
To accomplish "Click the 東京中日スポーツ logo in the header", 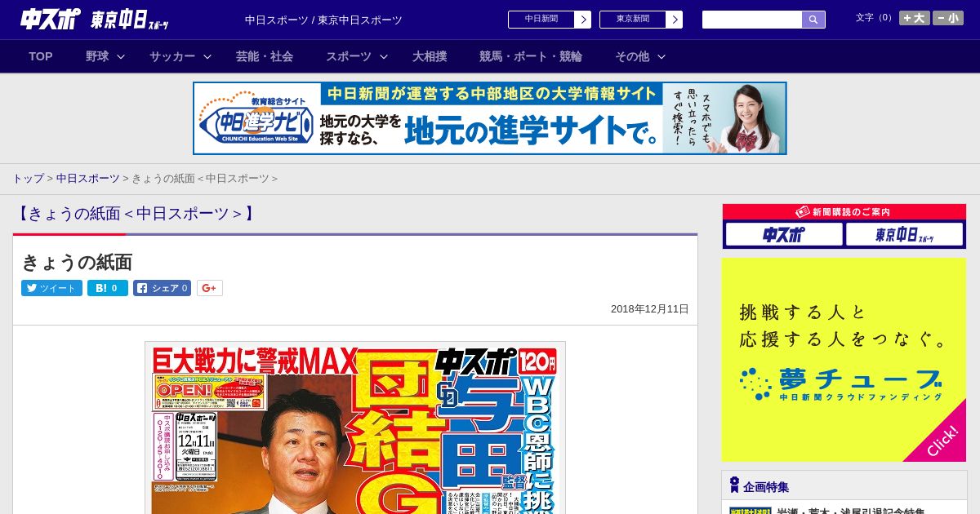I will point(130,20).
